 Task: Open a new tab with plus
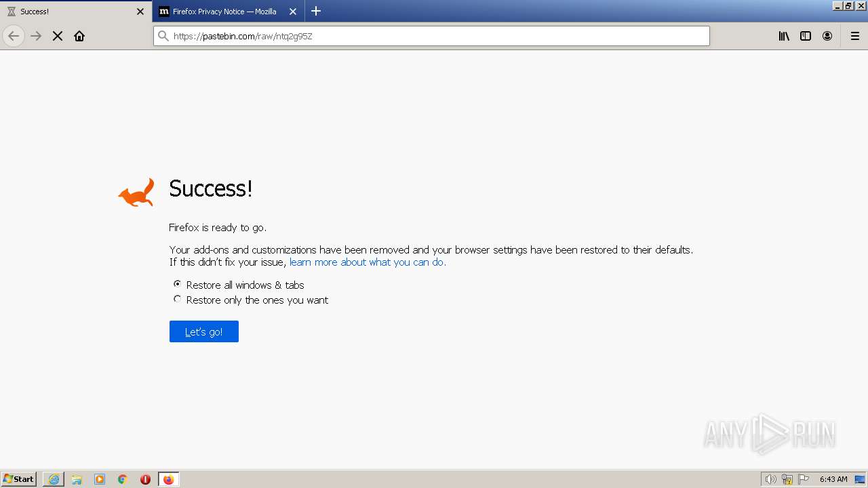316,11
